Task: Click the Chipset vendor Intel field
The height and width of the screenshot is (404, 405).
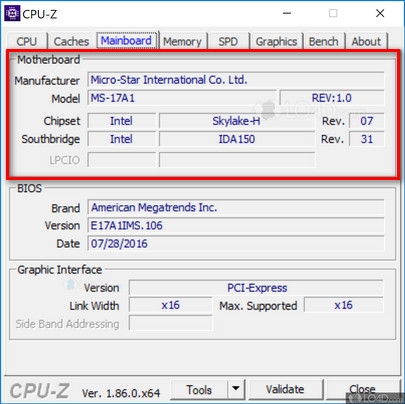Action: click(x=122, y=121)
